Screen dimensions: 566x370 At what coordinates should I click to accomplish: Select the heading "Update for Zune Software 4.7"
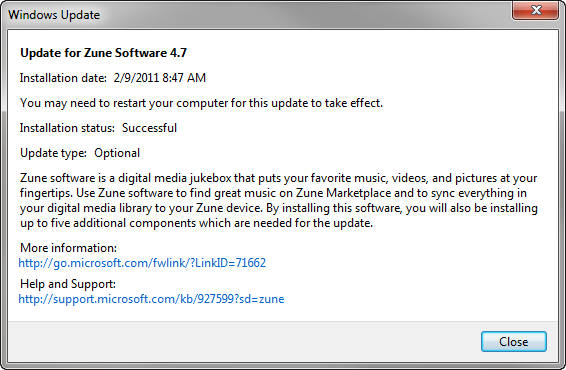pos(103,53)
